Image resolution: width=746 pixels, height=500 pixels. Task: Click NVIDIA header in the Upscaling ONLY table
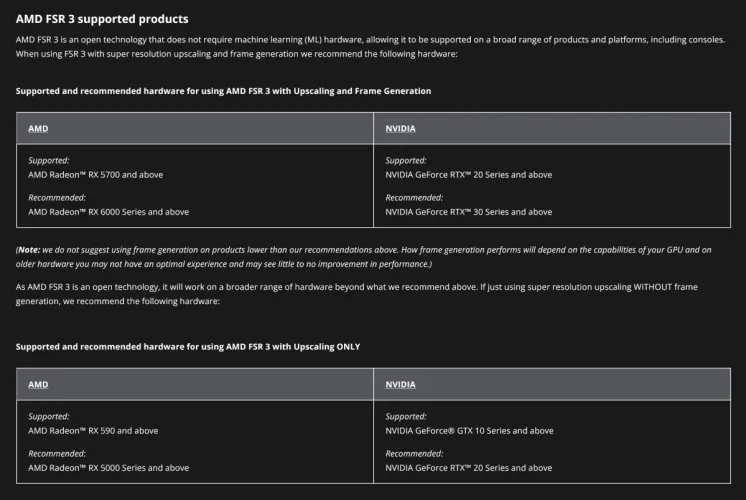(x=401, y=384)
